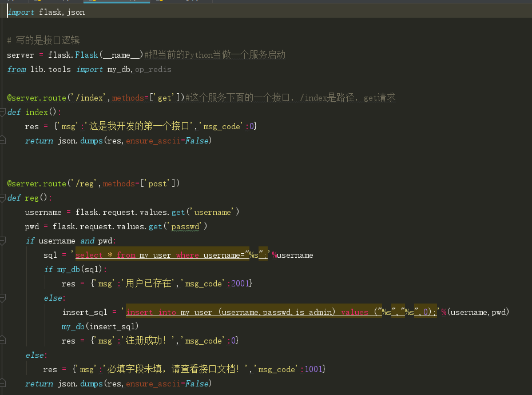Click the function name 'reg' after def
Screen dimensions: 532x395
pos(32,198)
